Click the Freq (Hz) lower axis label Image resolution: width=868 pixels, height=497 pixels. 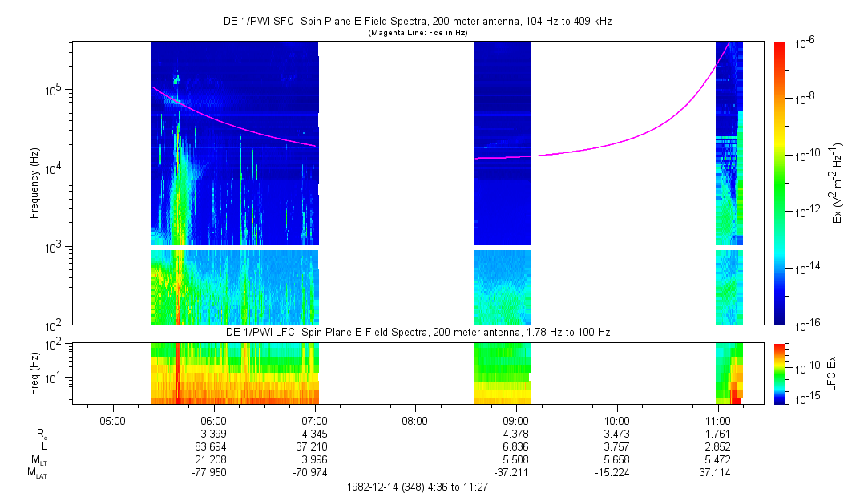click(x=34, y=374)
